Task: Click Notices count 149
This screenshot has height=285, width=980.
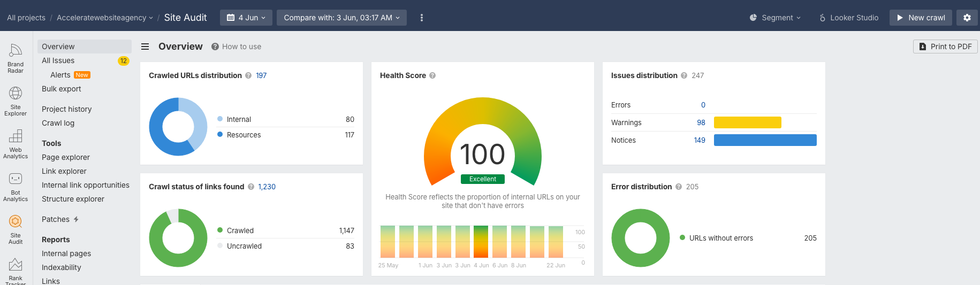Action: click(x=700, y=140)
